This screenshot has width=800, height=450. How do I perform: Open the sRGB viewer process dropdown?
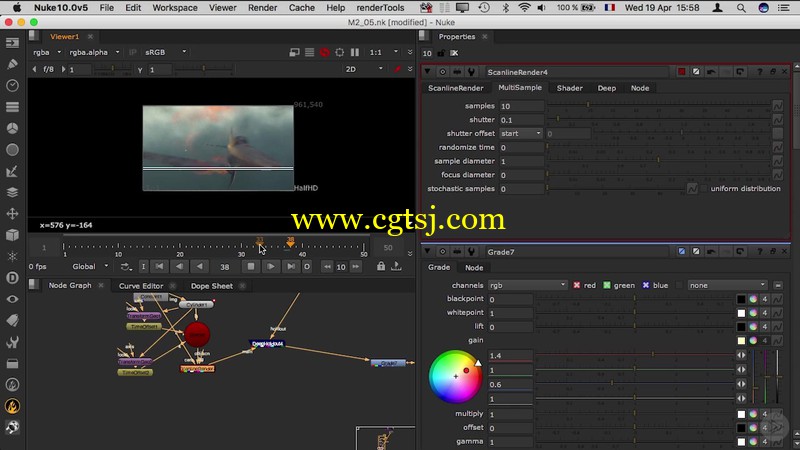pos(166,52)
